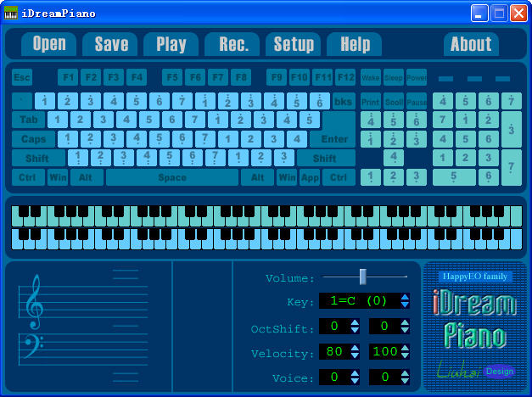
Task: Click the F12 key
Action: 345,77
